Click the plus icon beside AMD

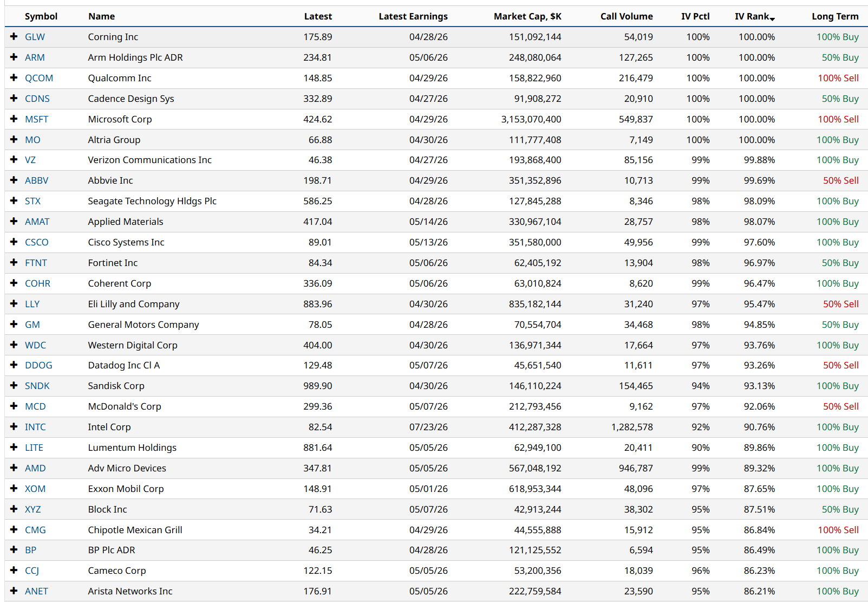click(x=14, y=468)
